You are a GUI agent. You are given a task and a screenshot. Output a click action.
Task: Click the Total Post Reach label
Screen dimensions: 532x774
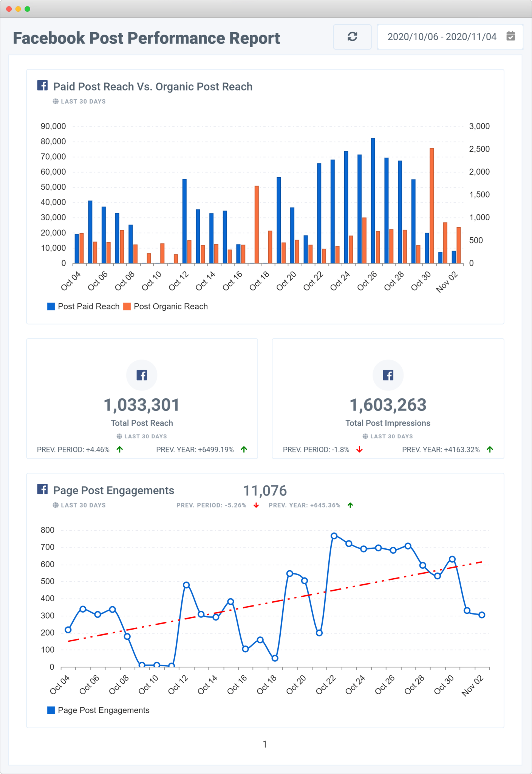pos(142,423)
